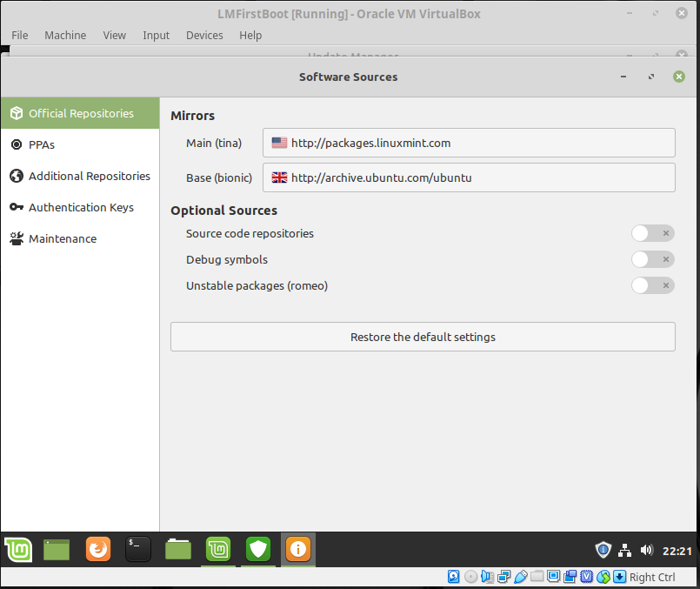Open the VirtualBox Help menu
This screenshot has width=700, height=589.
(250, 36)
